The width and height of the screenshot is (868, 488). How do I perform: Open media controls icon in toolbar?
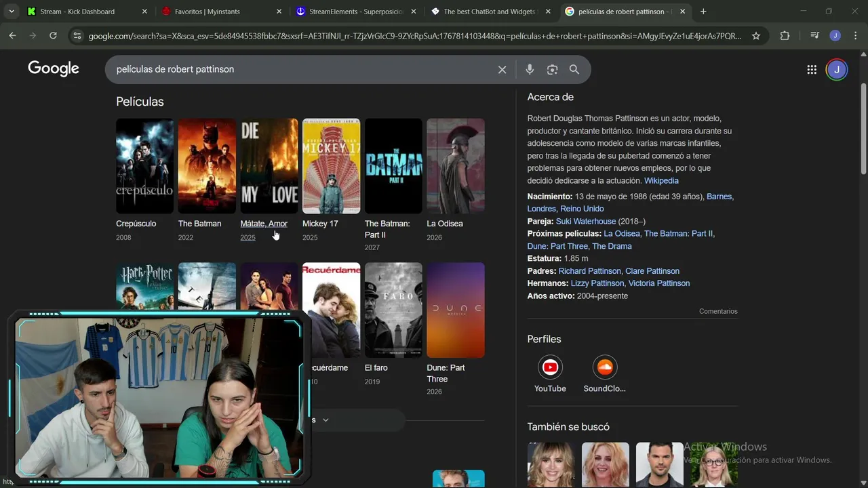[x=814, y=36]
